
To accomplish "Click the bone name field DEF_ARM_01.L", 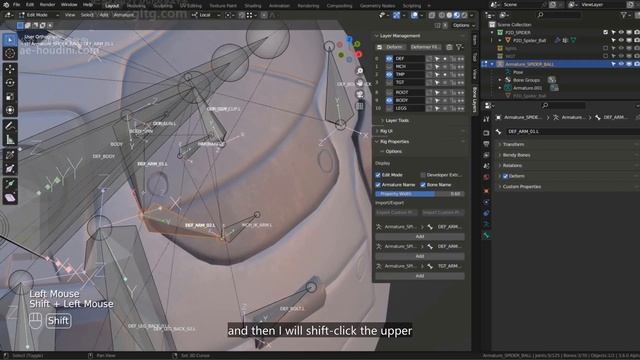I will (x=571, y=132).
